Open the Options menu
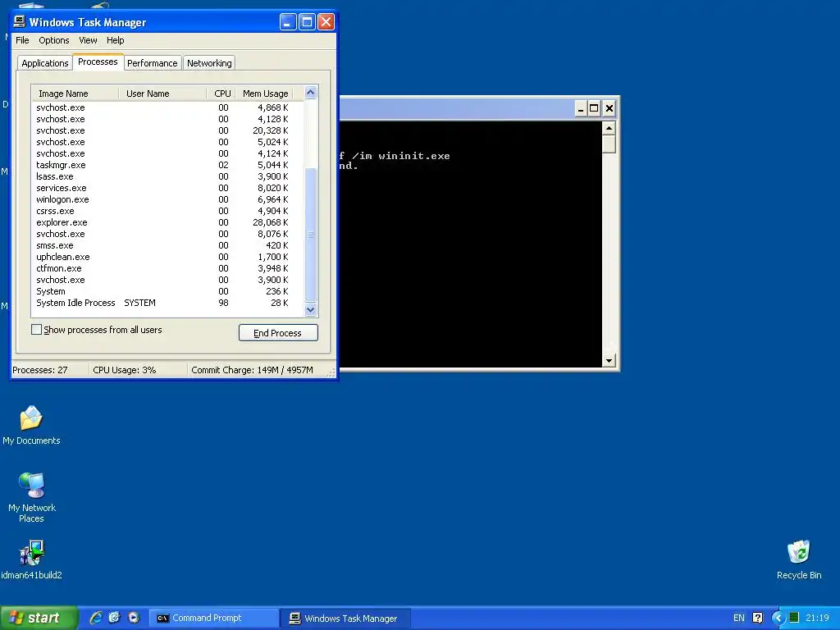 (53, 40)
